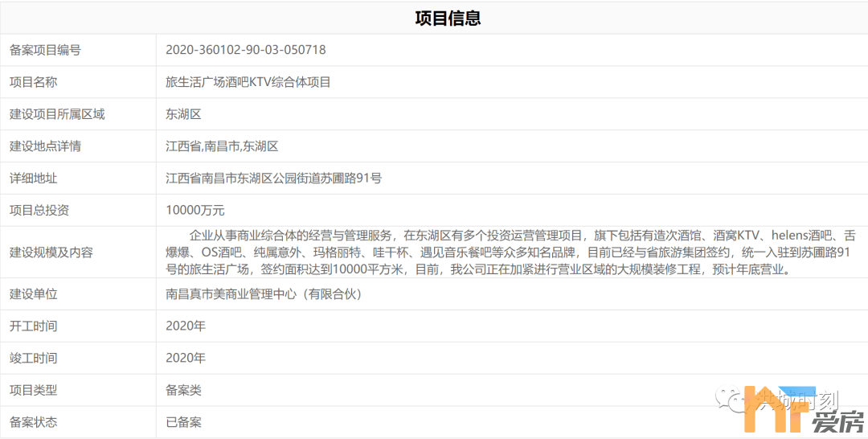Click the paragraph beginning 企业从事商业综合体
The width and height of the screenshot is (868, 439).
click(x=510, y=252)
